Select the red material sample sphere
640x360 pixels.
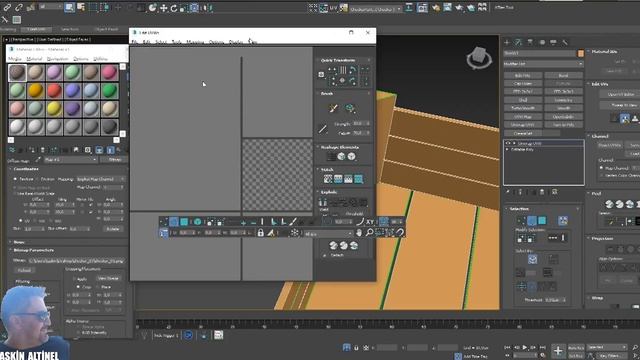54,91
